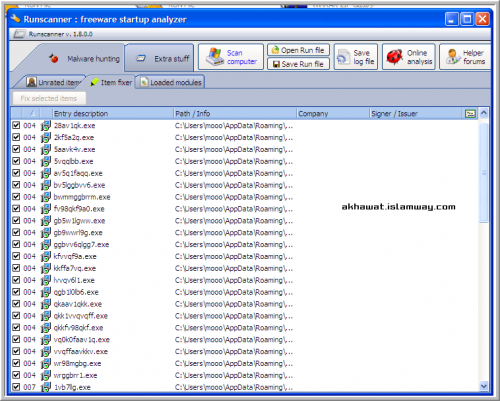This screenshot has height=401, width=500.
Task: Click the floppy icon on Save Run file
Action: tap(276, 64)
